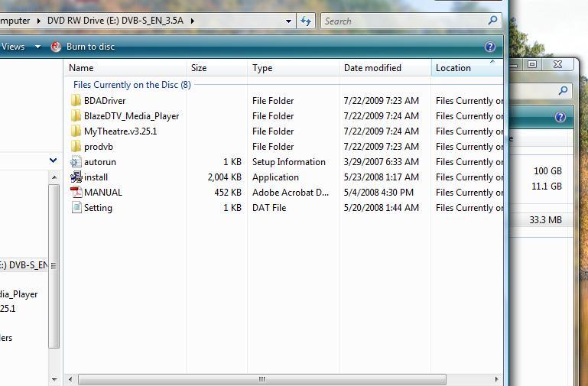This screenshot has width=588, height=386.
Task: Sort files by Name column header
Action: (81, 68)
